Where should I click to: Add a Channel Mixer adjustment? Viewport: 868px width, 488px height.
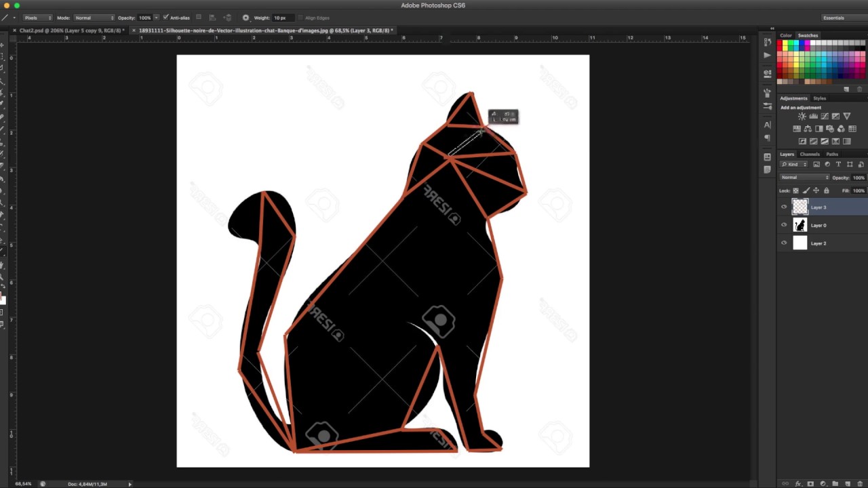pyautogui.click(x=841, y=129)
